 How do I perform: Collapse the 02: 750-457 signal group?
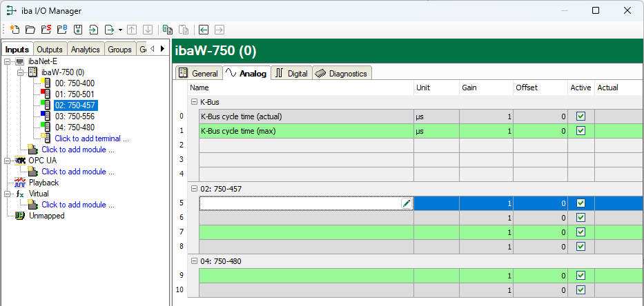pos(194,189)
